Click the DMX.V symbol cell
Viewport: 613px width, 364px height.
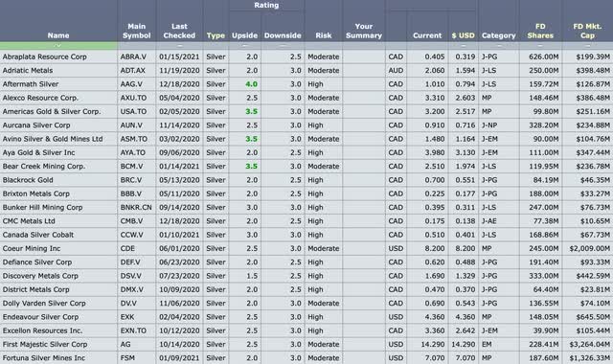pyautogui.click(x=132, y=289)
